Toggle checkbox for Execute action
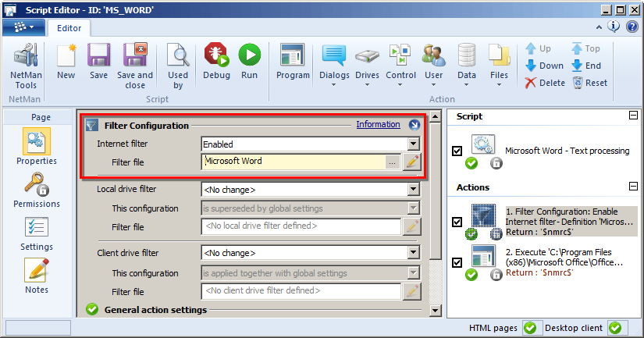This screenshot has width=644, height=338. [x=457, y=262]
